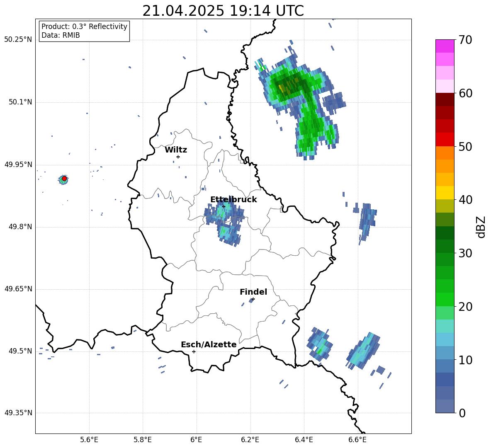The image size is (491, 448).
Task: Click the colorbar tick value 40
Action: coord(465,200)
